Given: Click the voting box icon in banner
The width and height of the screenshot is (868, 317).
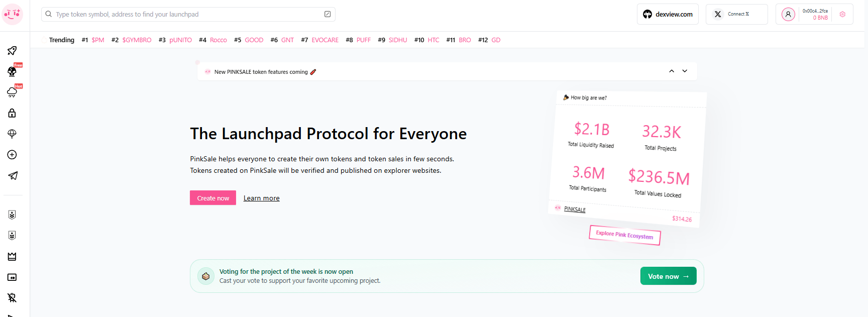Looking at the screenshot, I should pyautogui.click(x=205, y=276).
